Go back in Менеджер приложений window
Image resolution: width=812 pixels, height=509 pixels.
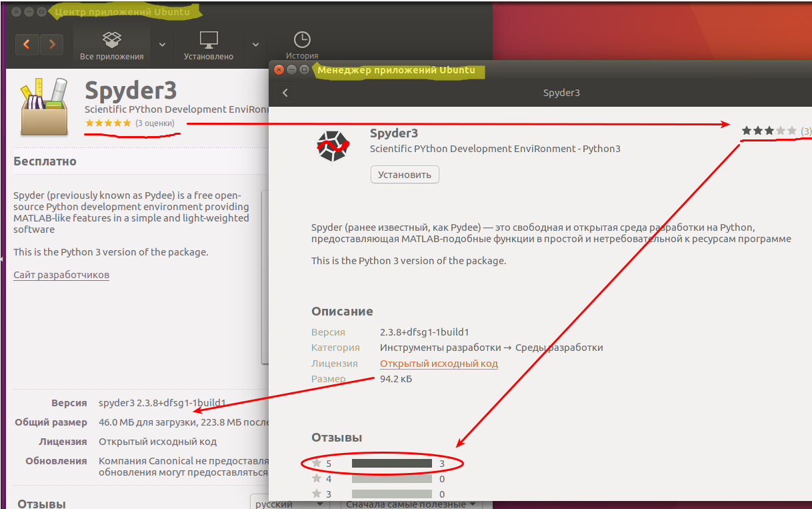(x=285, y=93)
